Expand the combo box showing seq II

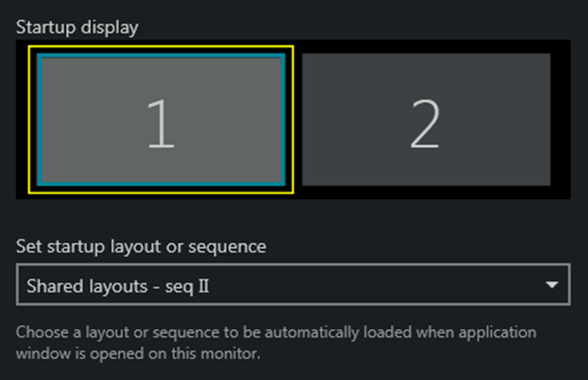[293, 285]
